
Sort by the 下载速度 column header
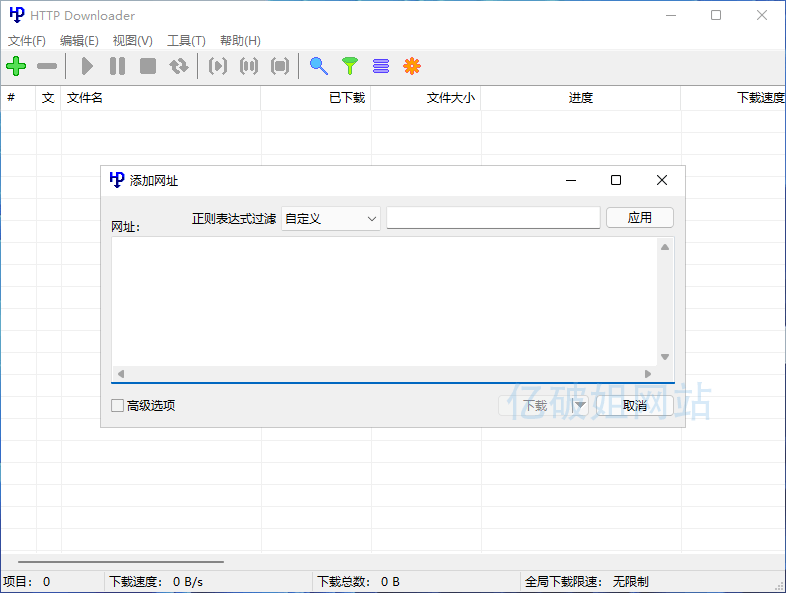point(733,98)
